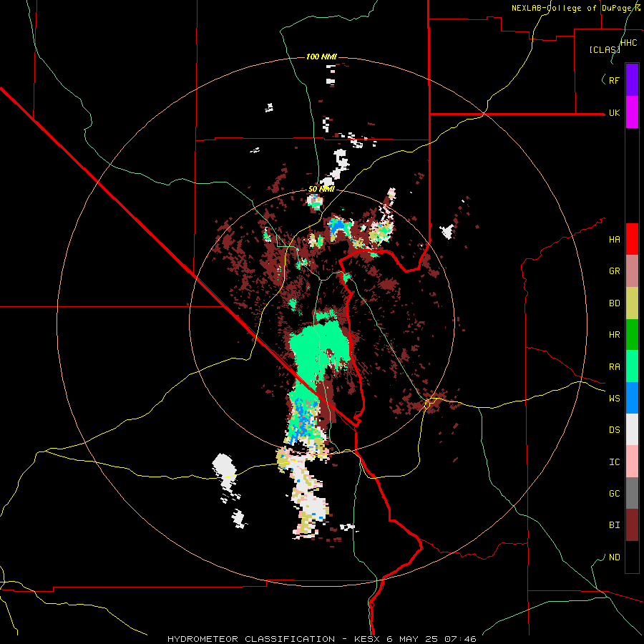Viewport: 644px width, 644px height.
Task: Click the black ND legend swatch
Action: coord(632,557)
